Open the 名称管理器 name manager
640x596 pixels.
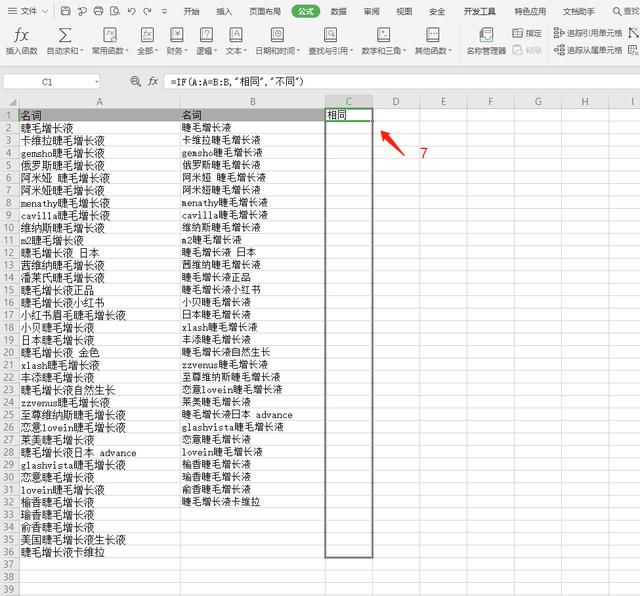[x=486, y=41]
